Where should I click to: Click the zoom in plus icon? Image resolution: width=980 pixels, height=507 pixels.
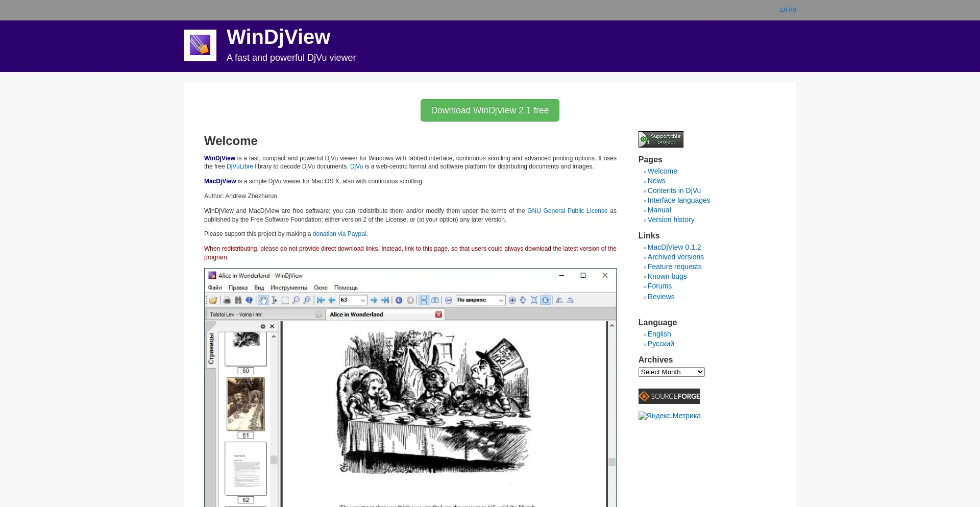coord(512,300)
